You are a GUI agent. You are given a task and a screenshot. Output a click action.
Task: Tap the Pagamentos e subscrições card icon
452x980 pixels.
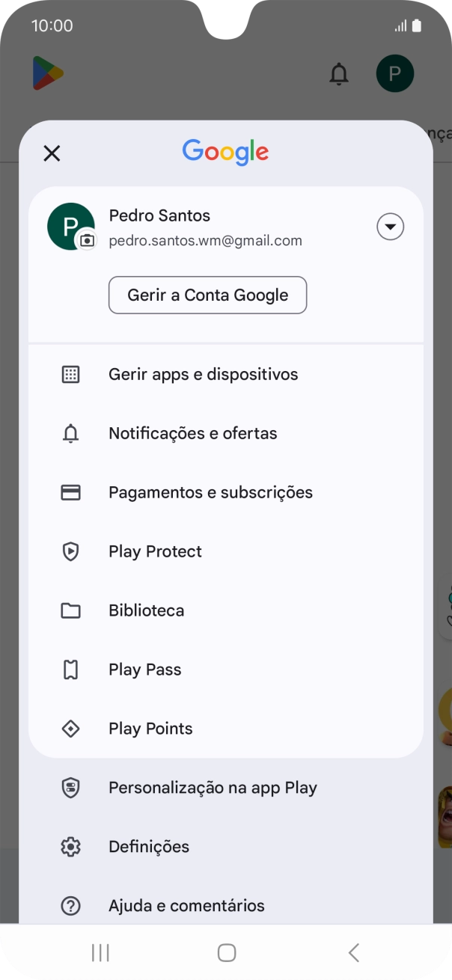point(70,492)
